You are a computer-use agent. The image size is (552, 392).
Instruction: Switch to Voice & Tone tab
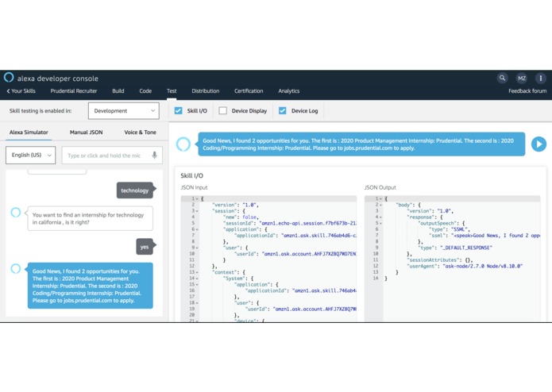[140, 133]
